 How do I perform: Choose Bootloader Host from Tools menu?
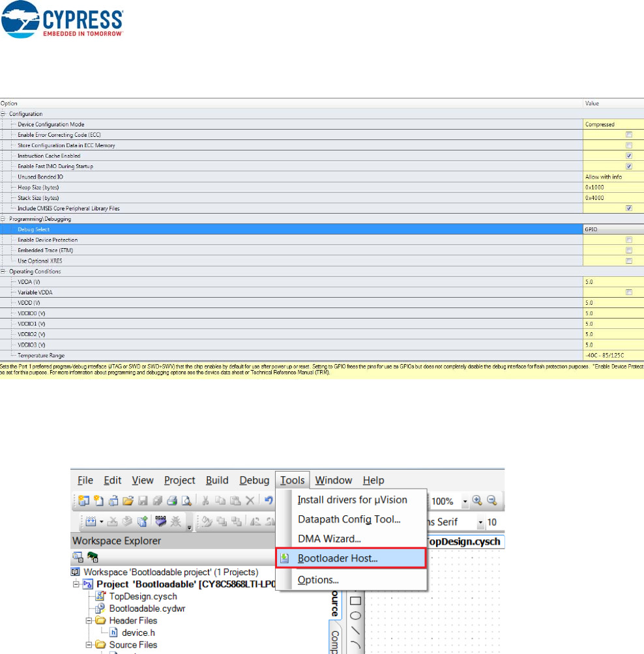337,558
